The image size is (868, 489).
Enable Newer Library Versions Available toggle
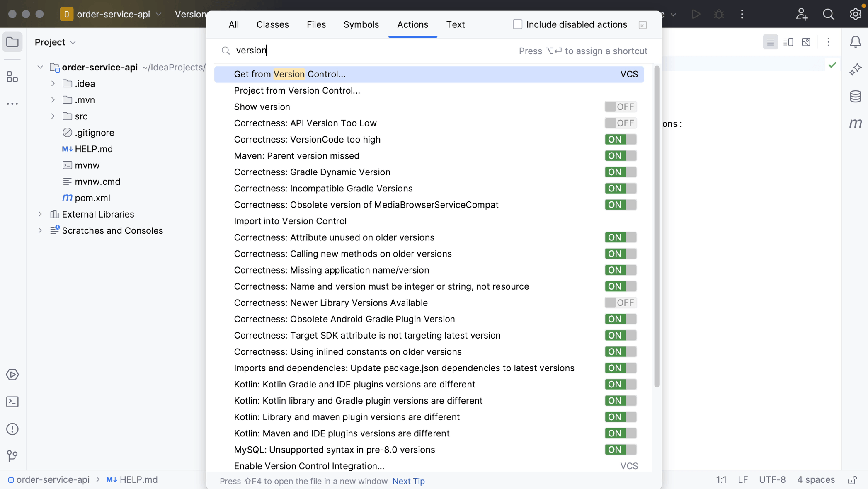pyautogui.click(x=620, y=303)
